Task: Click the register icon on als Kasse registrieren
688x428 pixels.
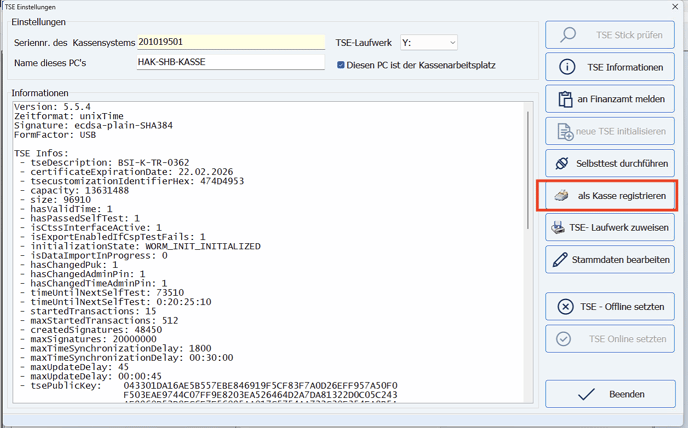Action: pyautogui.click(x=563, y=196)
